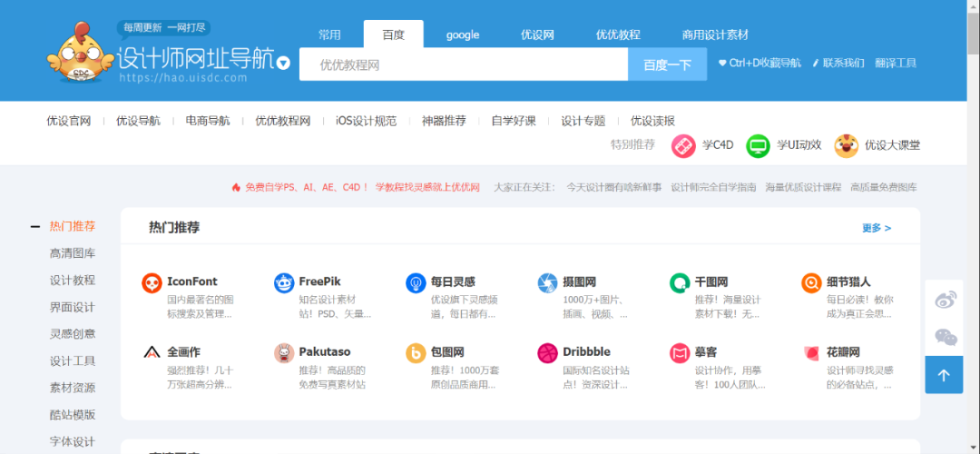Open the 翻译工具 link
Image resolution: width=980 pixels, height=454 pixels.
pos(896,64)
